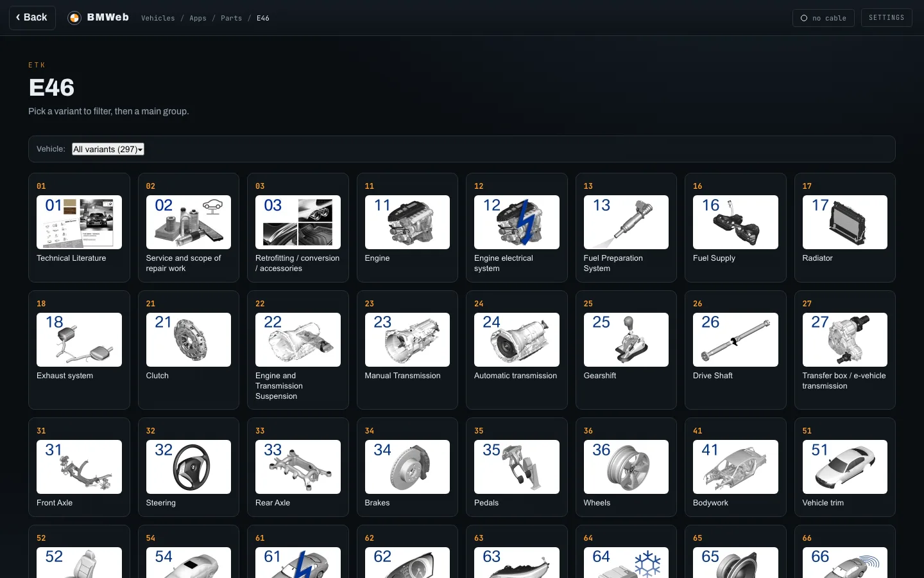Click the 'Wheels' label

point(597,503)
